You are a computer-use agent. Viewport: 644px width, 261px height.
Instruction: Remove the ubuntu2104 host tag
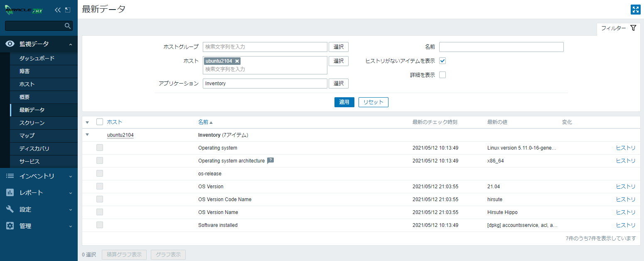[237, 61]
